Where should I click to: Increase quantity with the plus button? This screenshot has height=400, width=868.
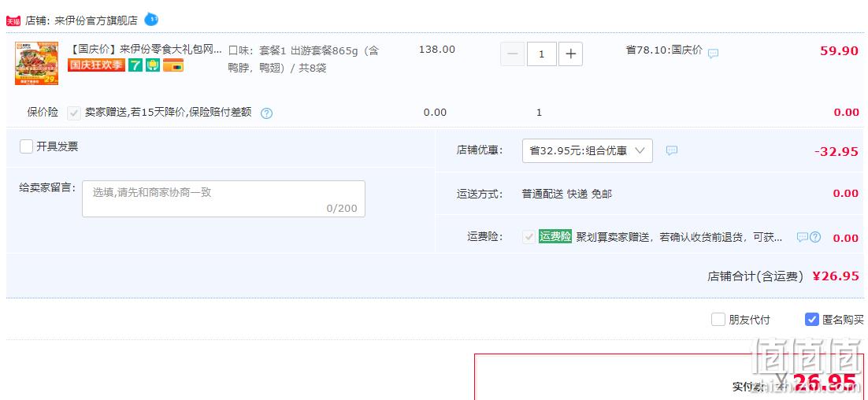pos(571,54)
